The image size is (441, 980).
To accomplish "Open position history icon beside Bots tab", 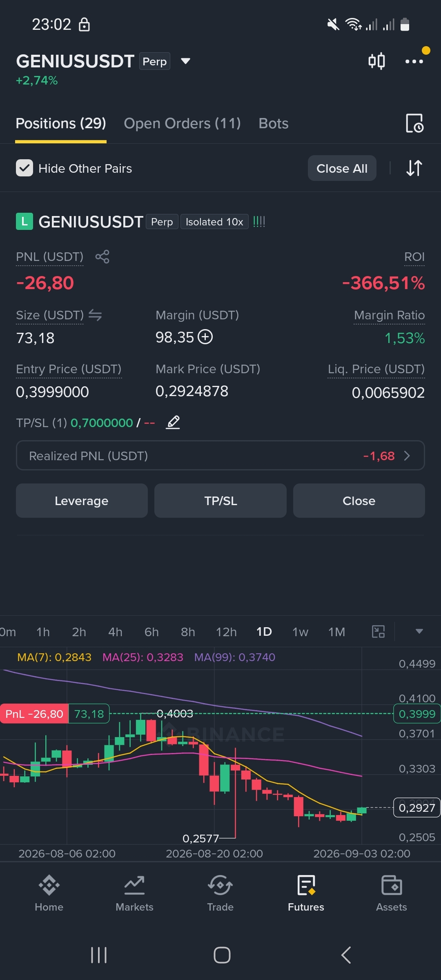I will pyautogui.click(x=414, y=123).
